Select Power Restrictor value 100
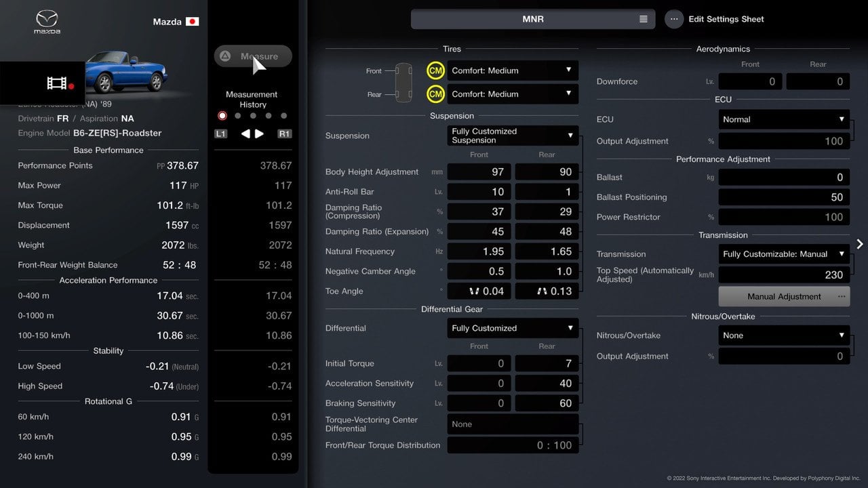This screenshot has width=868, height=488. (x=784, y=217)
